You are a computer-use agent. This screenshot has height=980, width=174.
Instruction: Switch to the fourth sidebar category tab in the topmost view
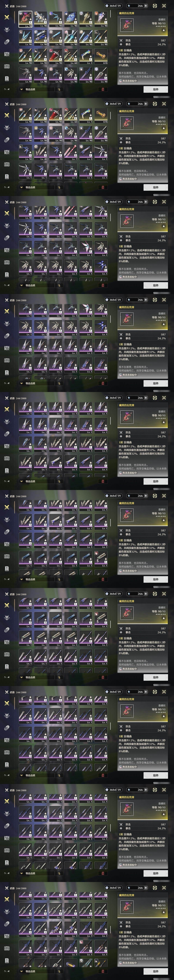tap(7, 54)
